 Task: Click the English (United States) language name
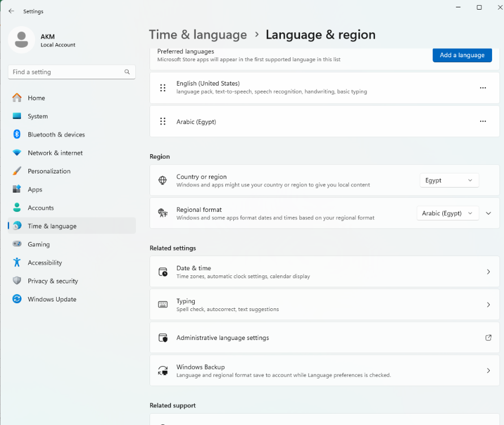point(208,83)
